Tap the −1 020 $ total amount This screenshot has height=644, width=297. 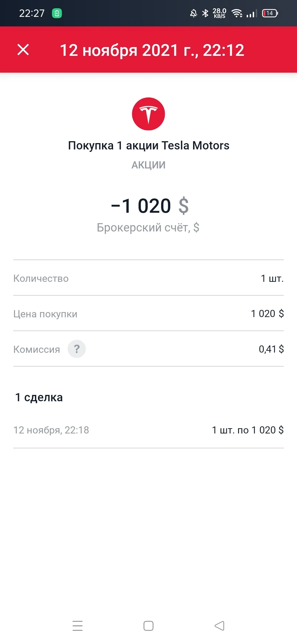coord(150,206)
